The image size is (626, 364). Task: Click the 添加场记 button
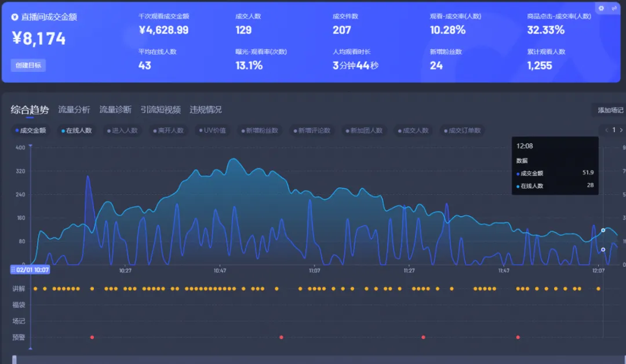click(x=610, y=110)
